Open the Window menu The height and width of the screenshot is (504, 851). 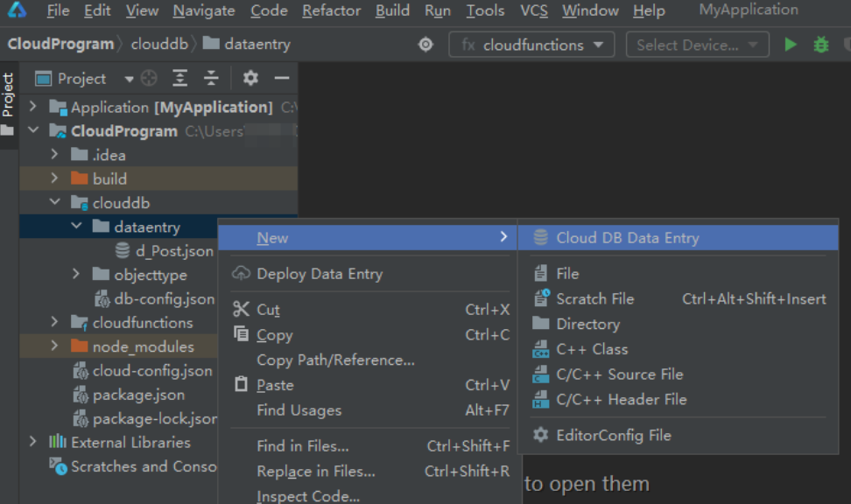pos(590,10)
